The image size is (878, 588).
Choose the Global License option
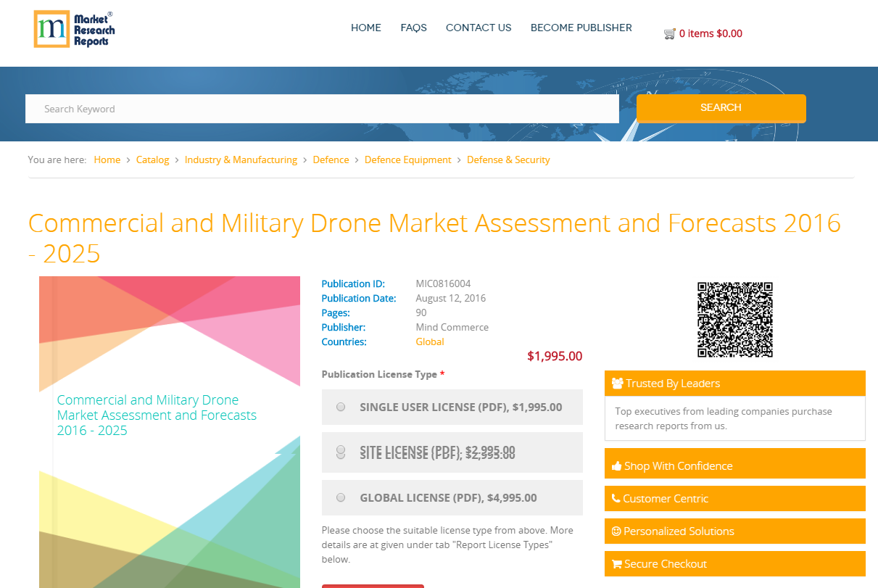coord(340,497)
